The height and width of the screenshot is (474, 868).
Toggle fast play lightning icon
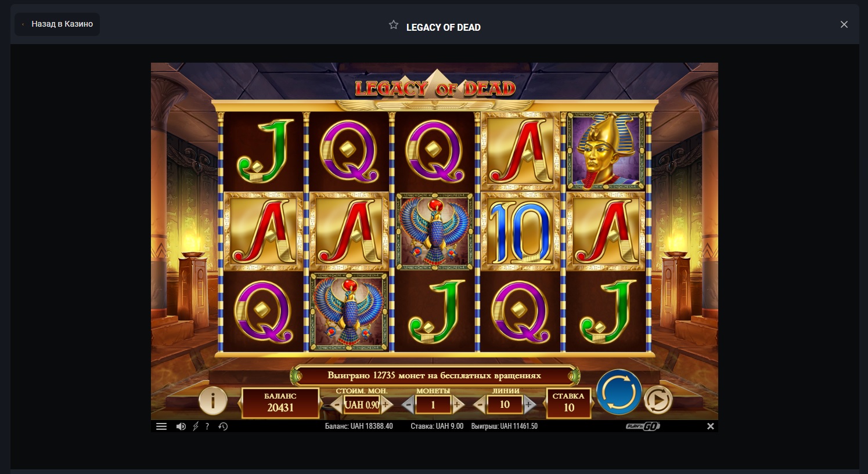pos(196,426)
